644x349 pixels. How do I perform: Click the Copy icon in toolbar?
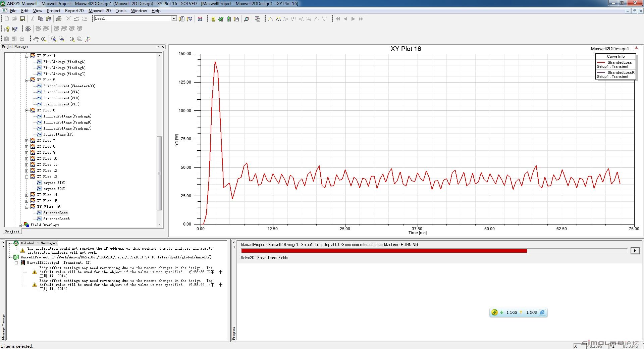41,19
